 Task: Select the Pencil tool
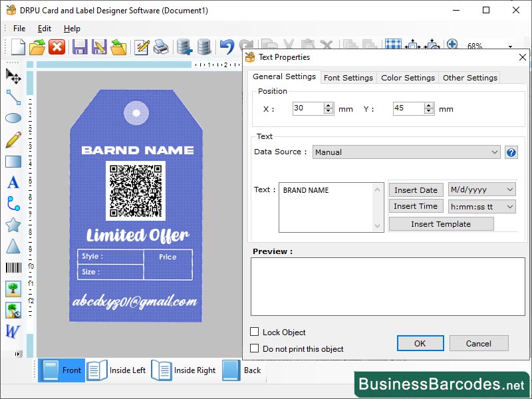tap(13, 140)
